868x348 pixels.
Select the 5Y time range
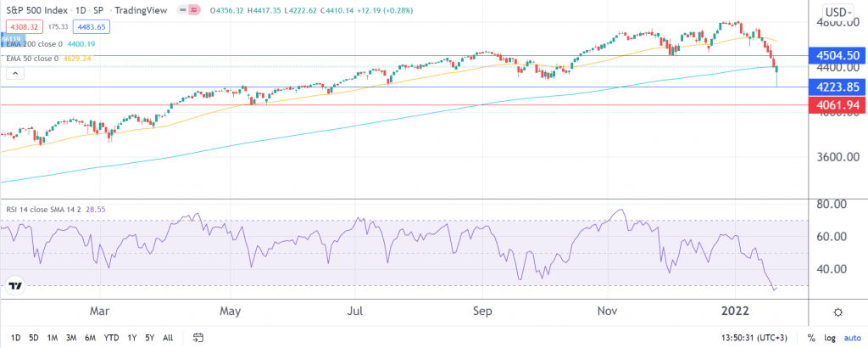click(x=150, y=338)
